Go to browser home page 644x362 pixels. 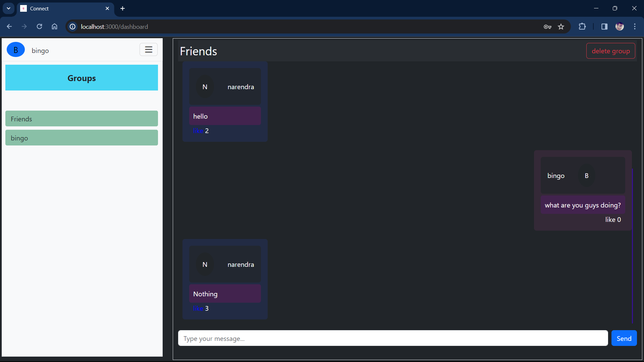pyautogui.click(x=54, y=26)
